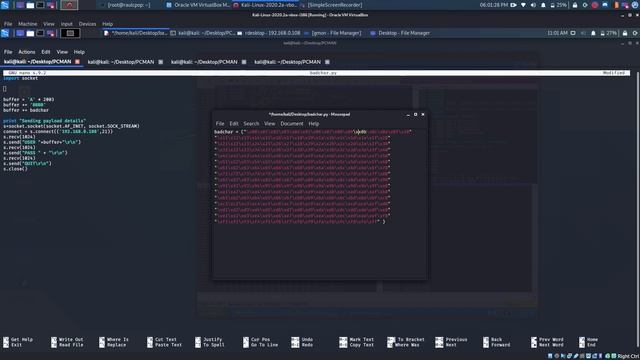Open VirtualBox Help menu
This screenshot has width=640, height=360.
click(x=107, y=24)
